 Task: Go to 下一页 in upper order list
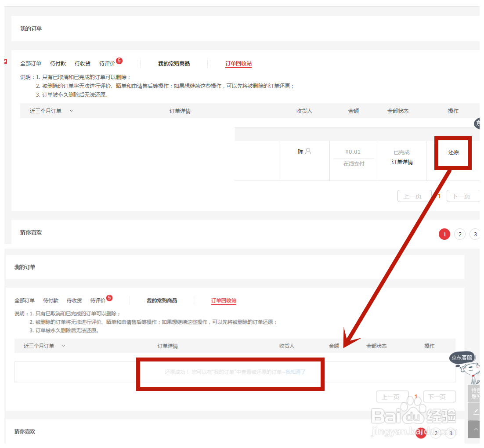463,196
